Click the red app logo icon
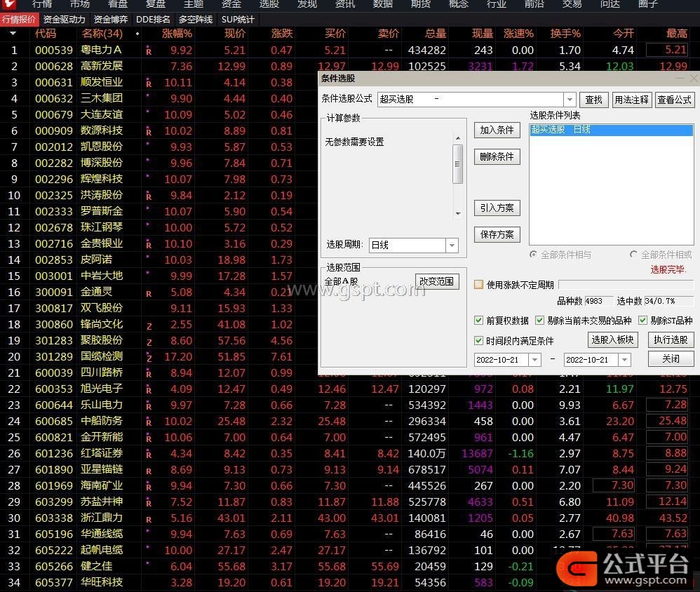This screenshot has width=700, height=592. [x=9, y=4]
